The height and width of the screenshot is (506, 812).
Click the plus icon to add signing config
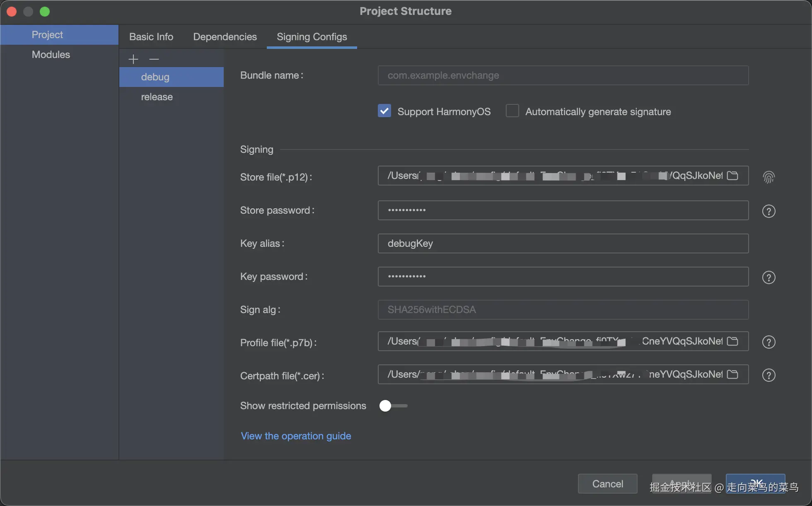coord(133,59)
